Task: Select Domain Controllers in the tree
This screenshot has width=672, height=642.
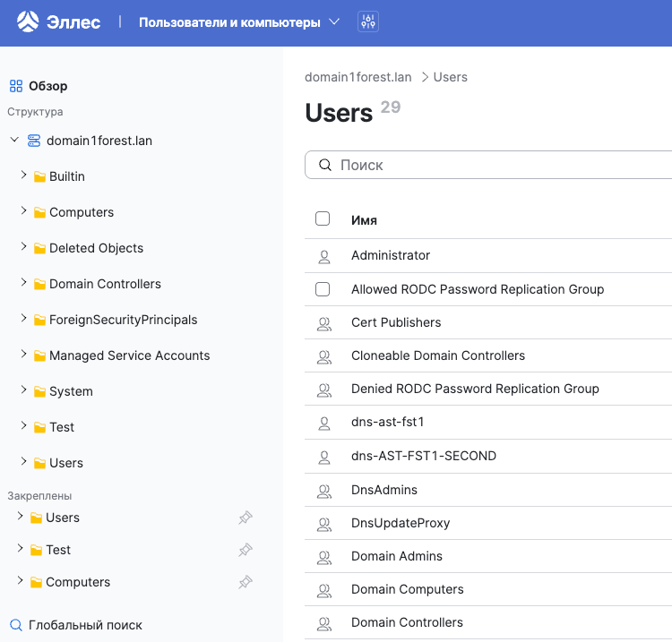Action: coord(105,284)
